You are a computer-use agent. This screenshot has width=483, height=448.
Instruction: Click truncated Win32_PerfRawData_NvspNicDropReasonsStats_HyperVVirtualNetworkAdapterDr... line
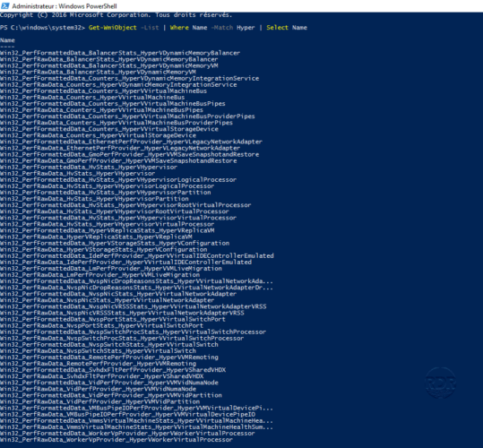coord(136,288)
